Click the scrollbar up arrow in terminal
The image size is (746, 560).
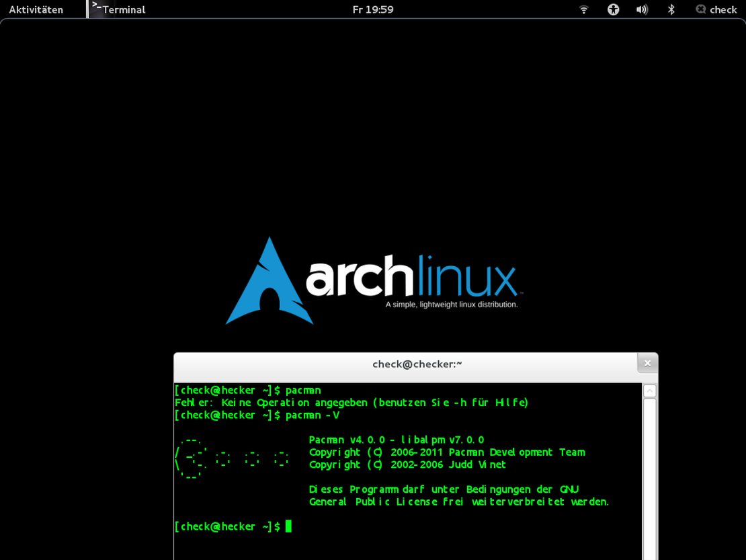click(x=649, y=390)
